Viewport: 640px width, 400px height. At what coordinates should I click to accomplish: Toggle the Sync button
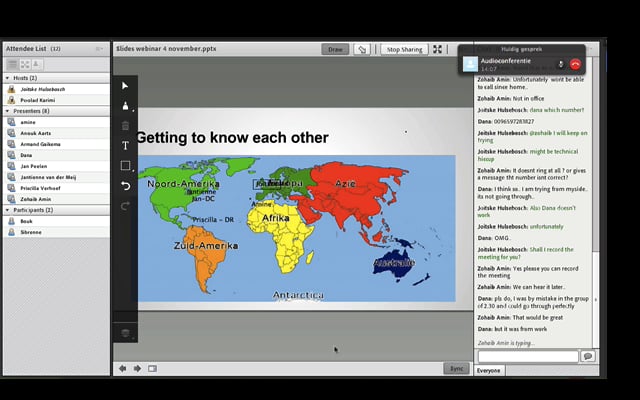(x=456, y=369)
